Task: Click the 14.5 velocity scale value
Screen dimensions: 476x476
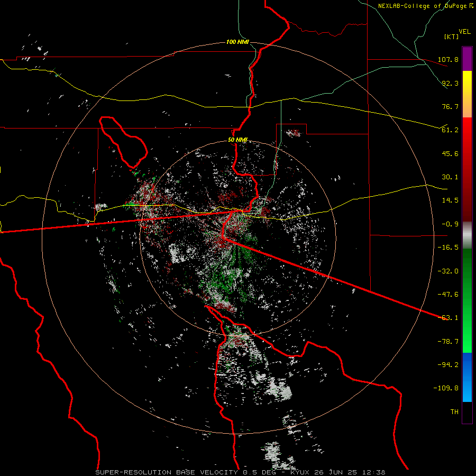Action: pyautogui.click(x=450, y=200)
